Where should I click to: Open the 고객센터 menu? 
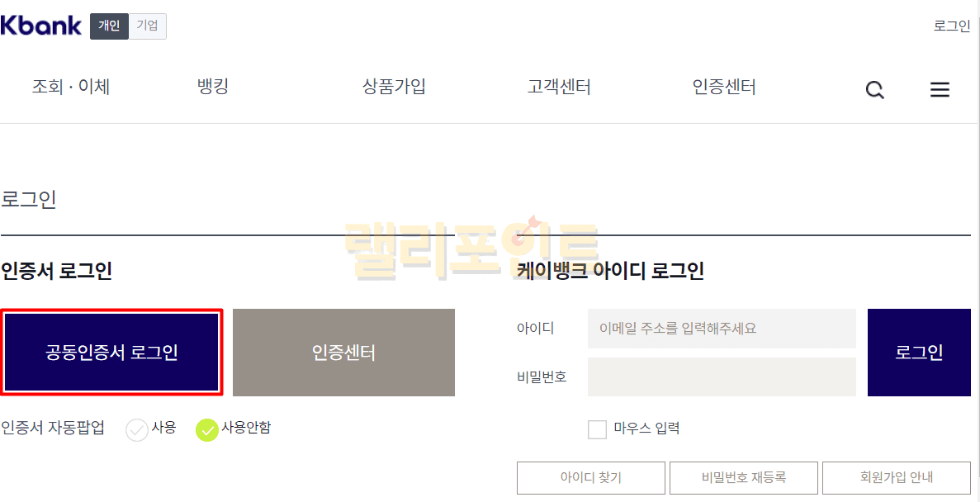point(559,87)
